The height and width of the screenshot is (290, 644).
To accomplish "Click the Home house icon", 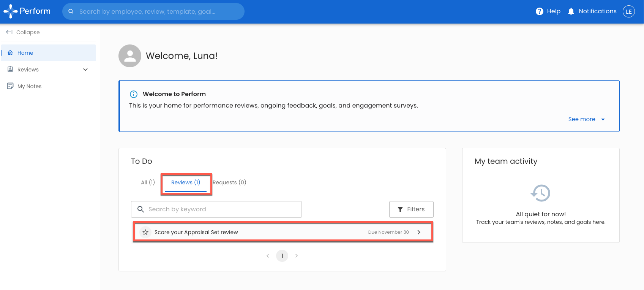I will [10, 52].
